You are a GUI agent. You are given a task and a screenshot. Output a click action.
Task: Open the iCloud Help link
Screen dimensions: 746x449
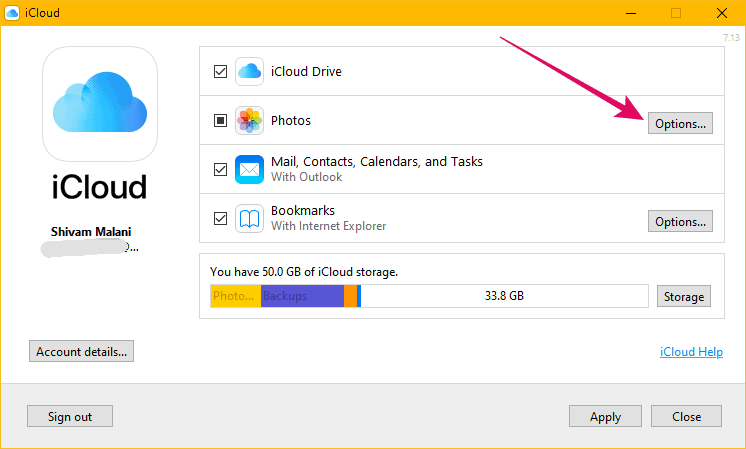[691, 351]
